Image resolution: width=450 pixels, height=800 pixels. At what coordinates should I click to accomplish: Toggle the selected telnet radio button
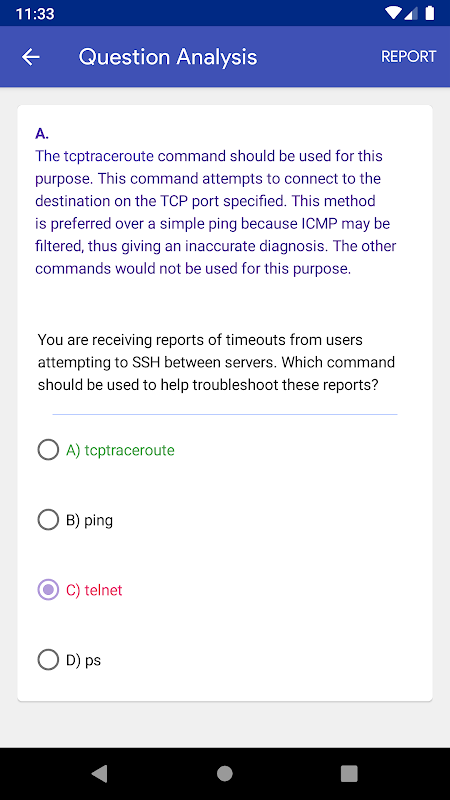48,590
